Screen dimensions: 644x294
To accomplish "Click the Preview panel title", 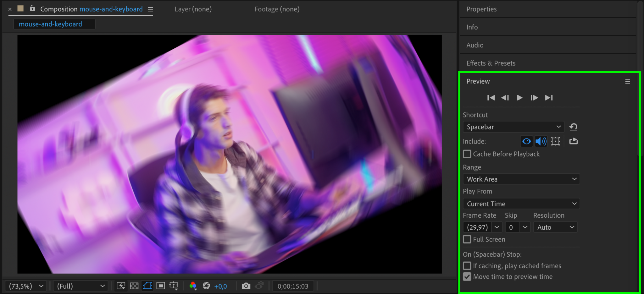I will (x=478, y=81).
